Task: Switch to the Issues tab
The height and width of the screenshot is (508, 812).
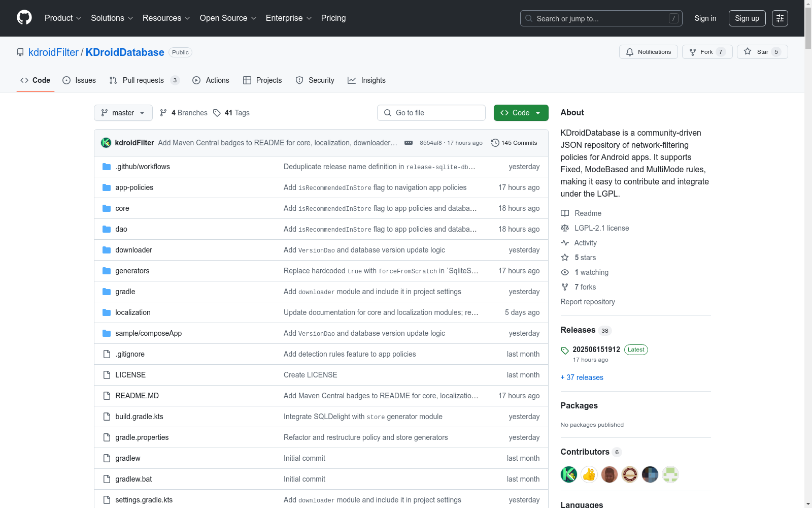Action: pyautogui.click(x=79, y=80)
